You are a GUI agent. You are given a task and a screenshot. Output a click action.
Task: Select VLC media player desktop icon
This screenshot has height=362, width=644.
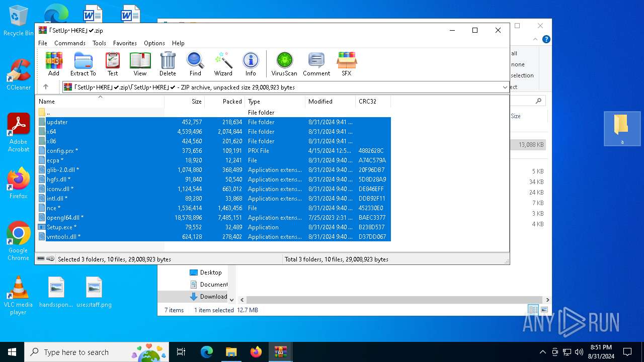19,296
